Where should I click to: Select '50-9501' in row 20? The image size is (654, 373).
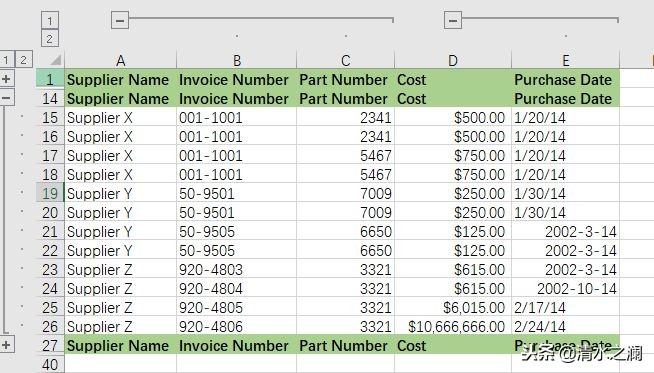[236, 212]
